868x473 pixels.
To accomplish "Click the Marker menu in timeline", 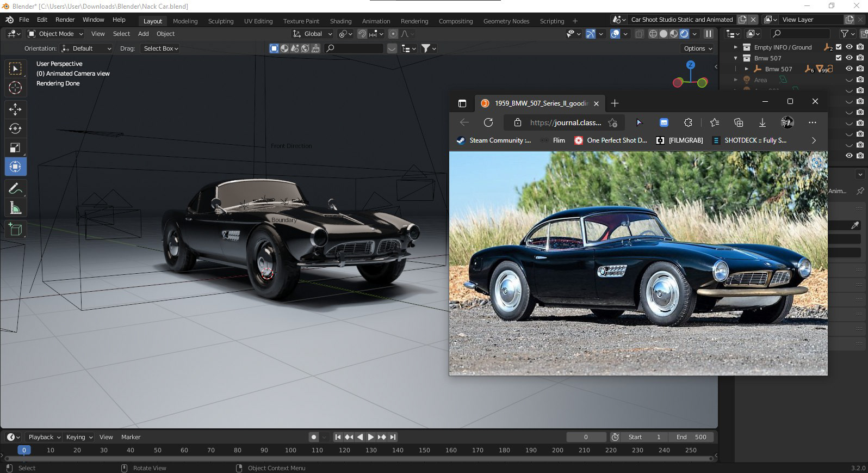I will pyautogui.click(x=131, y=437).
